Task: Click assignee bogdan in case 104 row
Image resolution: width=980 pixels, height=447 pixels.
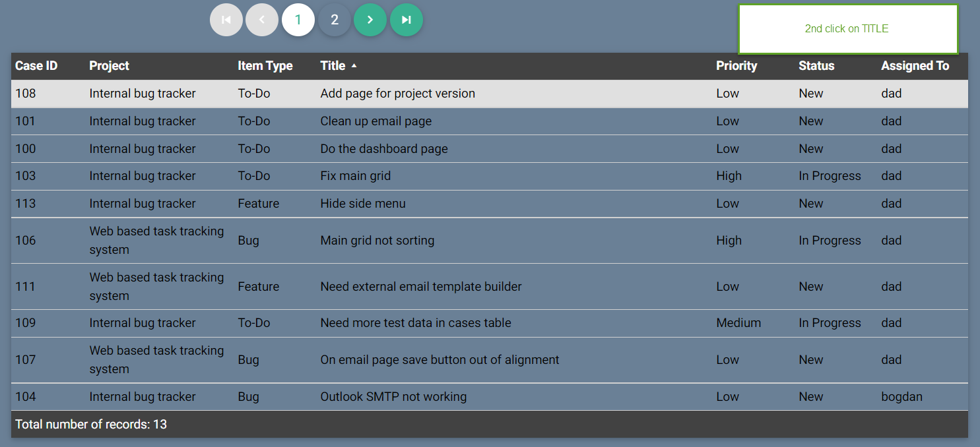Action: (x=902, y=397)
